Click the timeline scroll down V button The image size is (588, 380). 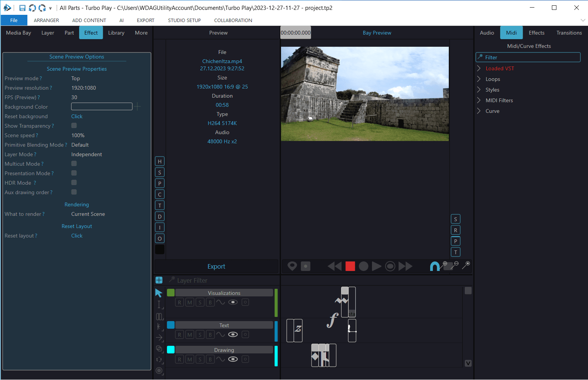[468, 363]
